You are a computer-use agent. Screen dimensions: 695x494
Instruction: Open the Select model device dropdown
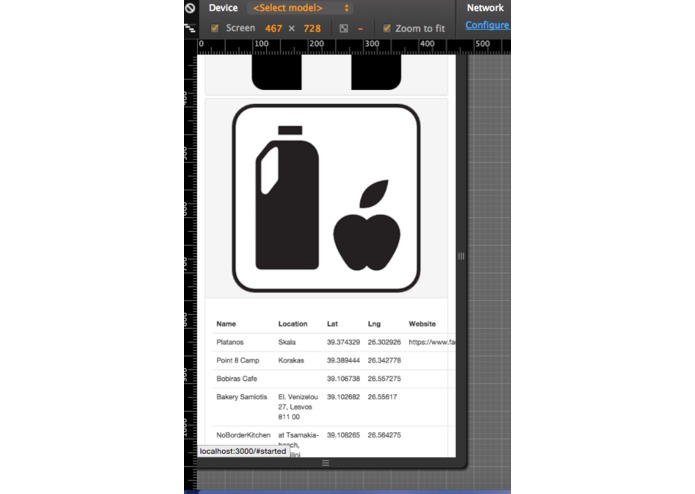(x=301, y=8)
